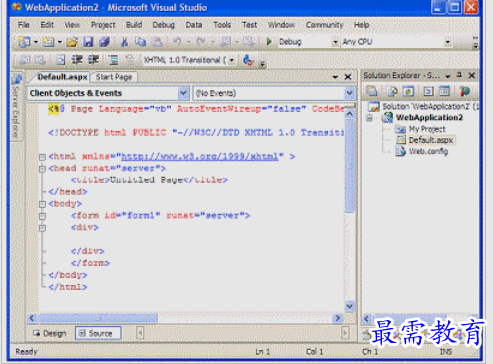Click the Copy toolbar icon
The height and width of the screenshot is (364, 493).
(140, 42)
